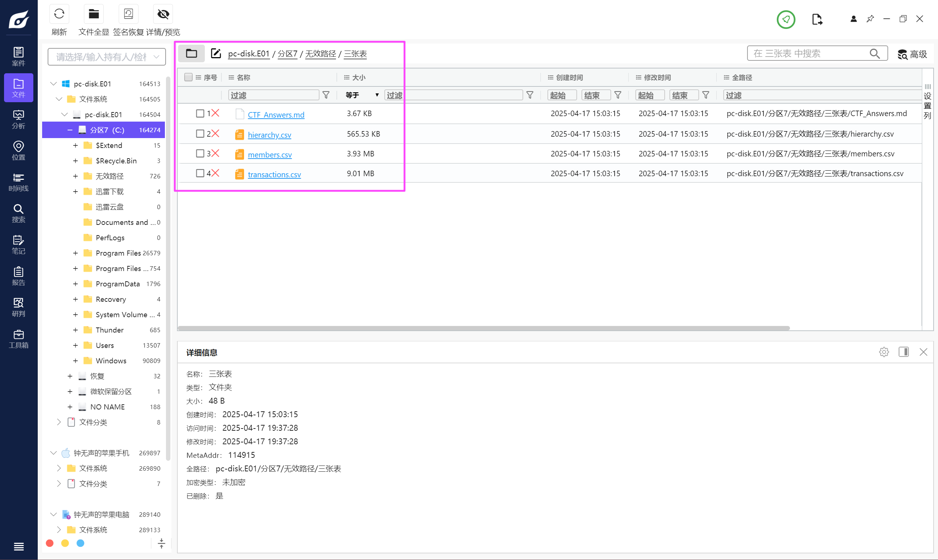Open the transactions.csv file link
This screenshot has height=560, width=938.
[x=274, y=174]
